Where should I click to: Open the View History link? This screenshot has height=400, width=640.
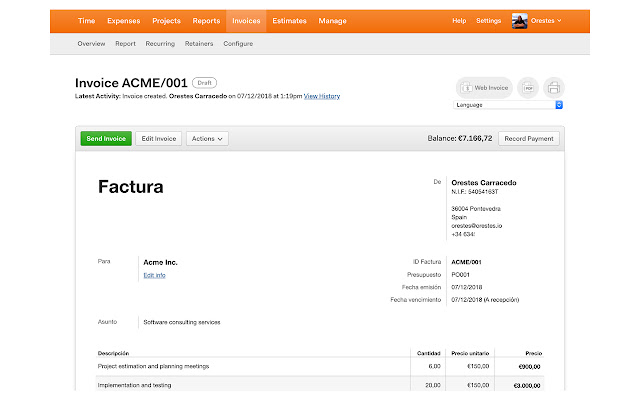click(321, 96)
